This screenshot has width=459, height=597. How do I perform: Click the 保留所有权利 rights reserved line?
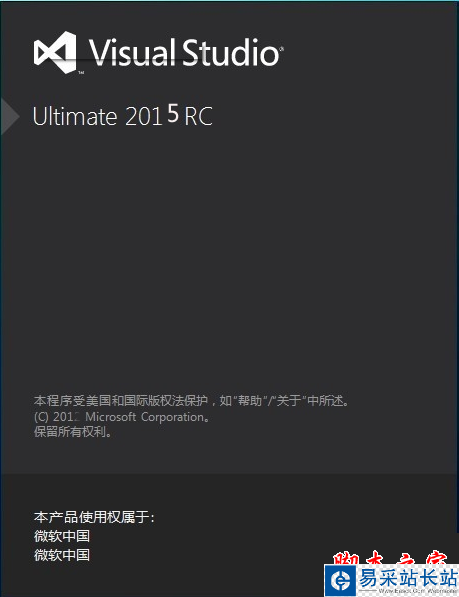[73, 432]
